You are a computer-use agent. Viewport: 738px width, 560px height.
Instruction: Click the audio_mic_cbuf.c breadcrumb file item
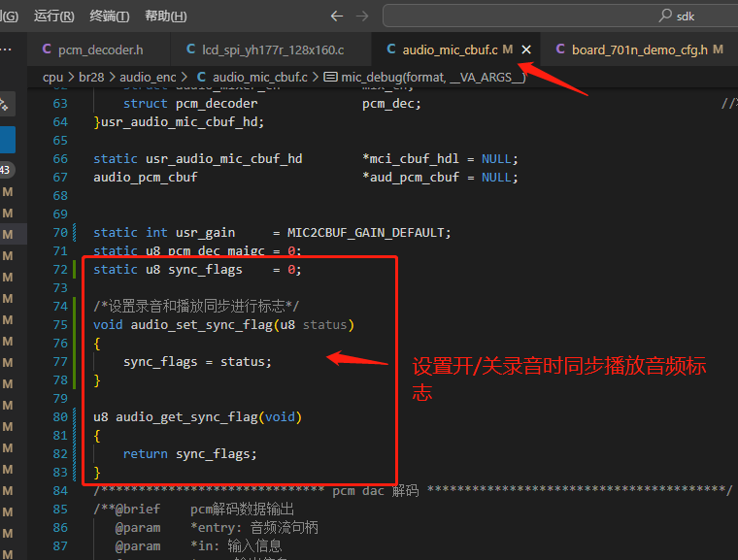pos(252,77)
